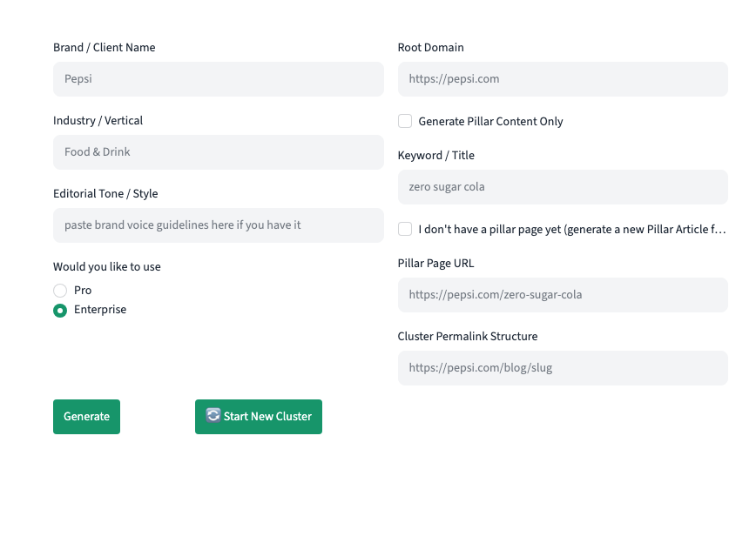Focus the Brand / Client Name field
This screenshot has width=756, height=543.
tap(219, 79)
